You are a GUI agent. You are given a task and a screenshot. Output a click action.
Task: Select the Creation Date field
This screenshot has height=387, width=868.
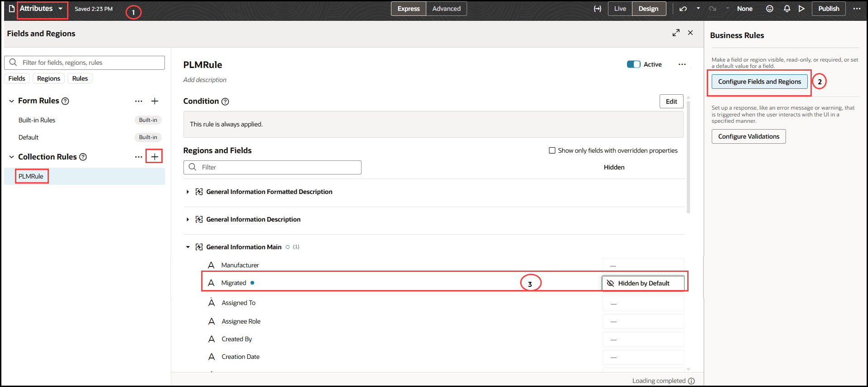(241, 357)
